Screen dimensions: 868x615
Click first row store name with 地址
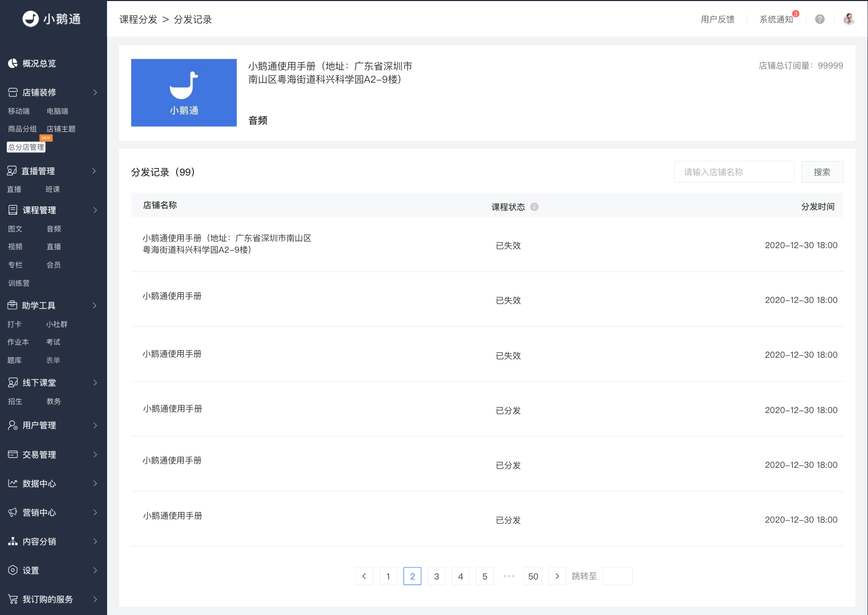(x=227, y=244)
